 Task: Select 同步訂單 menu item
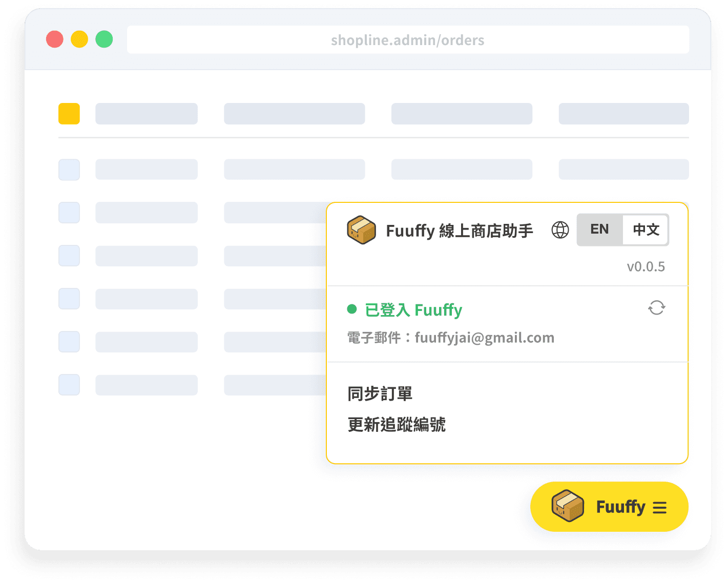[x=380, y=394]
